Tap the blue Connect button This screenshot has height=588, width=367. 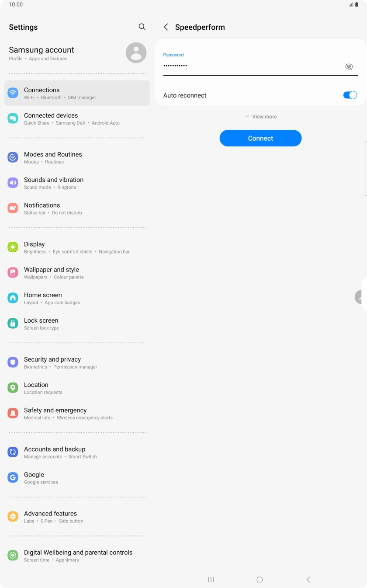coord(260,138)
